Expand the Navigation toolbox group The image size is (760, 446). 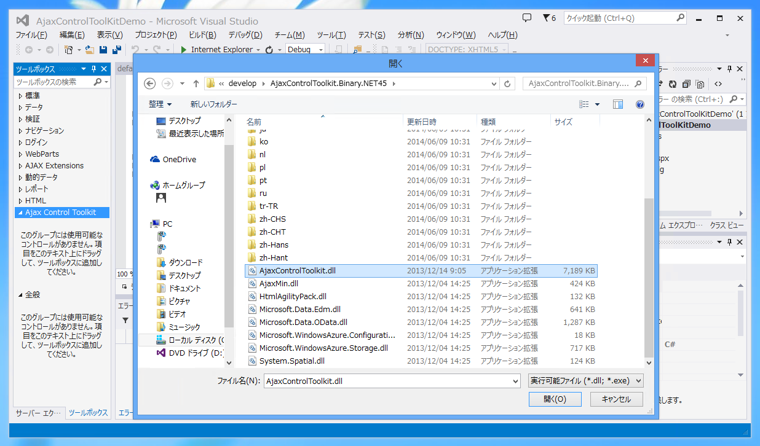[x=20, y=131]
